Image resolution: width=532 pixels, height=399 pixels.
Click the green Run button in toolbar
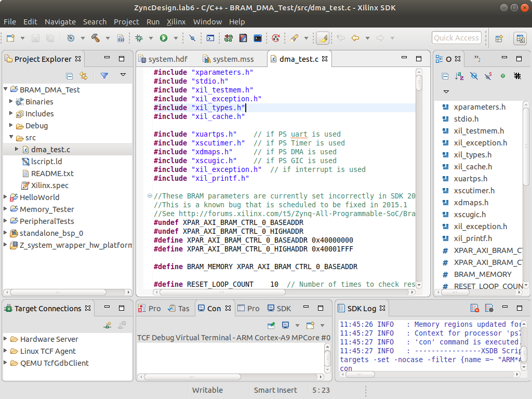click(x=164, y=38)
